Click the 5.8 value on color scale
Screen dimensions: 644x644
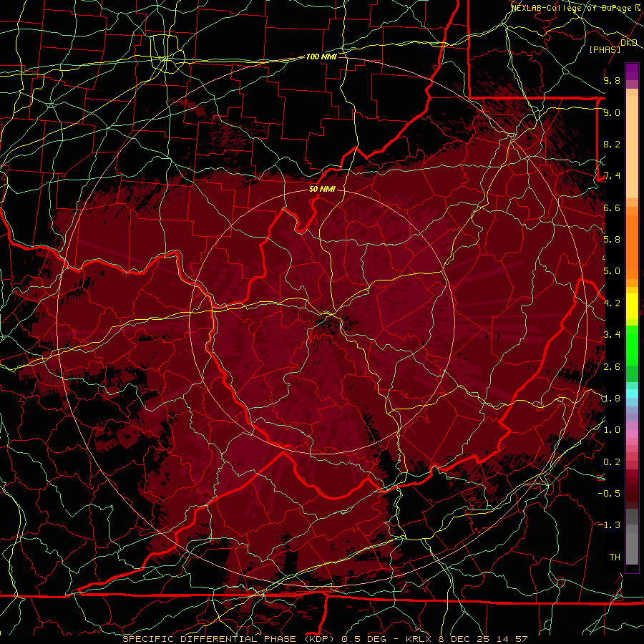click(612, 240)
